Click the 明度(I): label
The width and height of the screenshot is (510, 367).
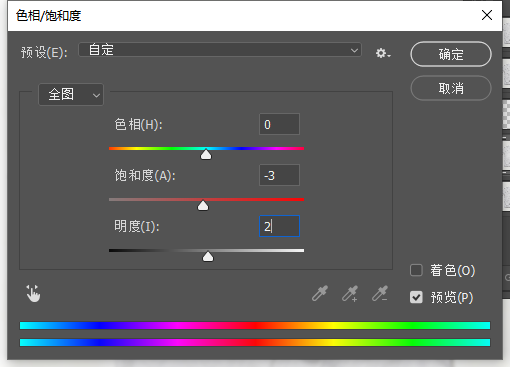pyautogui.click(x=137, y=227)
